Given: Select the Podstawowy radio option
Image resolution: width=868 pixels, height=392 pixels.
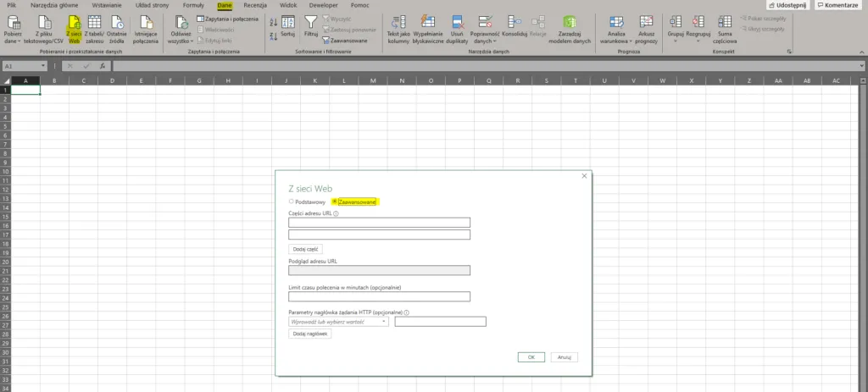Looking at the screenshot, I should pos(292,202).
